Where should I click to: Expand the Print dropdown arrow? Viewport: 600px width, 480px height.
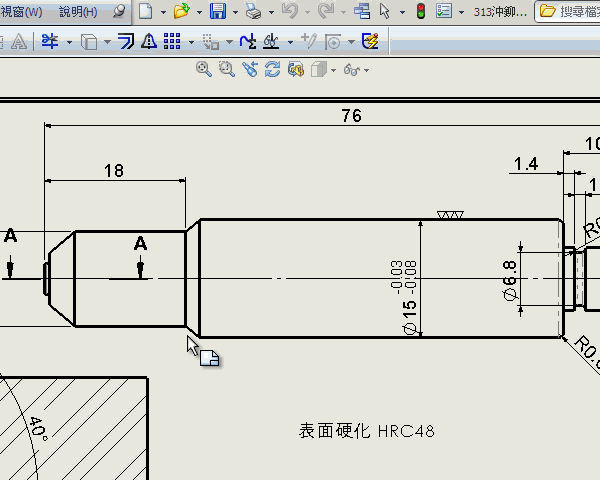tap(271, 12)
